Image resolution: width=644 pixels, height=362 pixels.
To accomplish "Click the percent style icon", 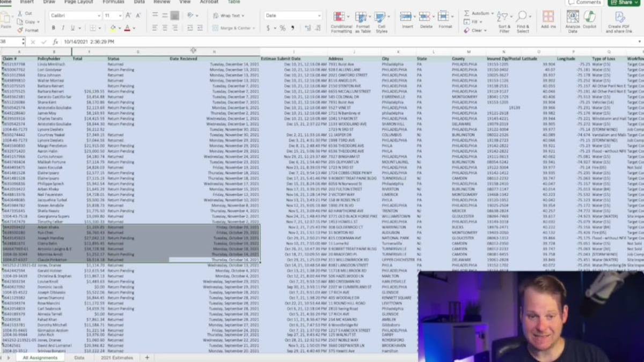I will point(283,28).
